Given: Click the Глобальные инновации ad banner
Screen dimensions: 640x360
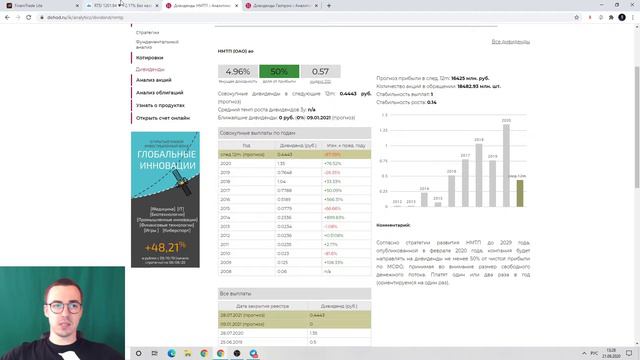Looking at the screenshot, I should coord(165,200).
